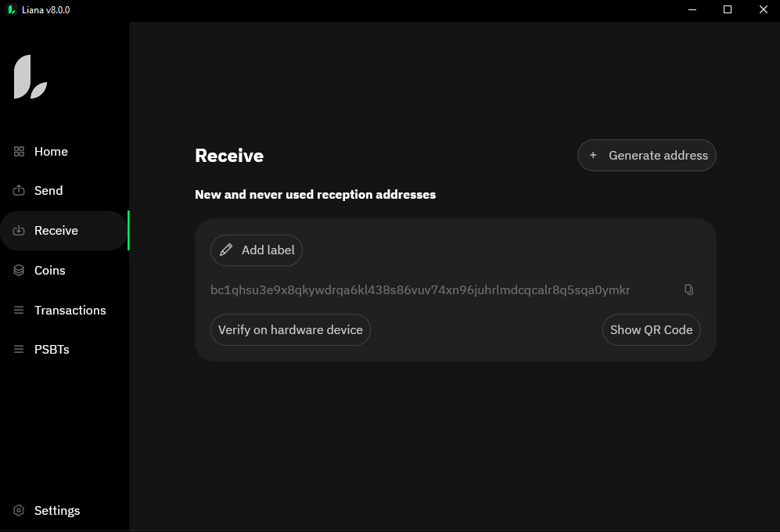This screenshot has height=532, width=780.
Task: Click the Home grid icon
Action: pyautogui.click(x=20, y=152)
